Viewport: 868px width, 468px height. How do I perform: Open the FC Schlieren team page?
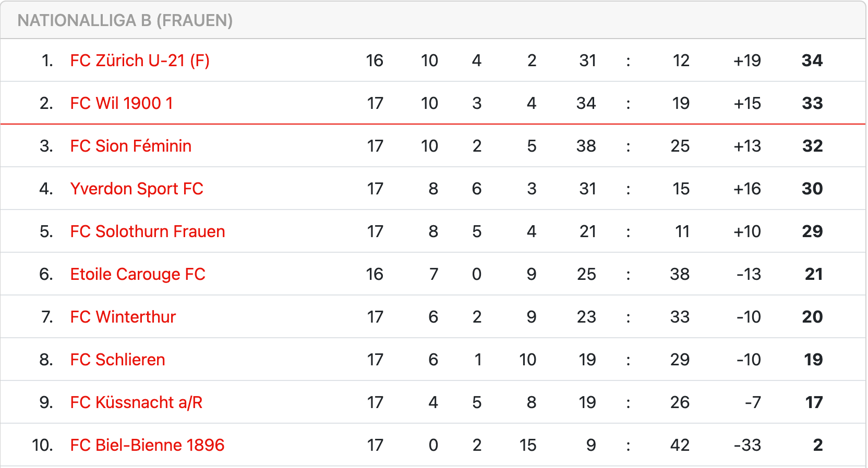[x=118, y=360]
